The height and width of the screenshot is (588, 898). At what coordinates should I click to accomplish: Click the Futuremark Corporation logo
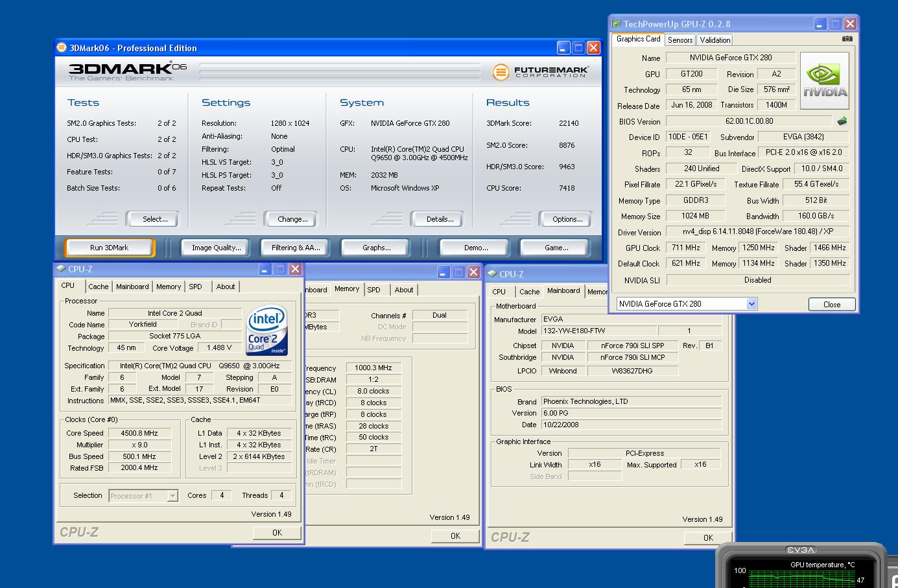click(540, 71)
